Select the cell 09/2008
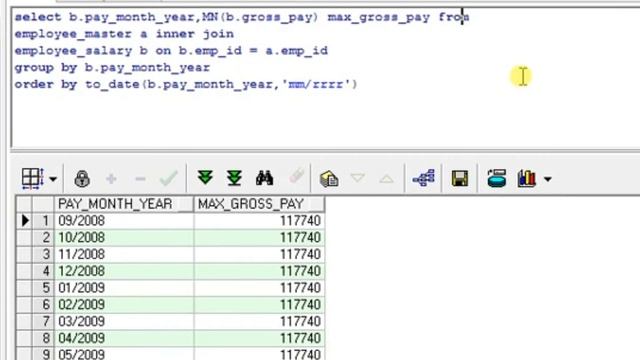This screenshot has width=640, height=360. coord(124,221)
